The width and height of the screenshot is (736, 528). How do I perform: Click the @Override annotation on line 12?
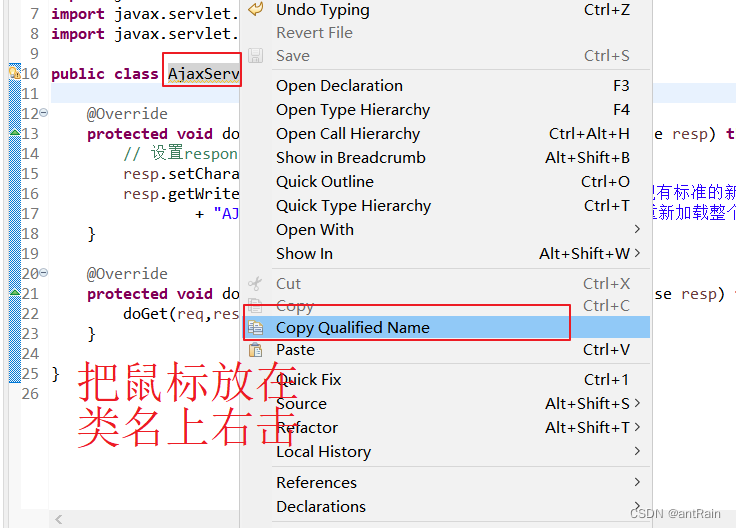[x=127, y=114]
